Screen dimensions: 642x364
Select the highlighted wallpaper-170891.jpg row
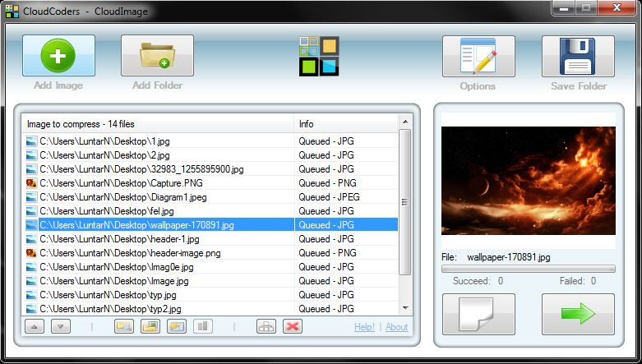(210, 225)
